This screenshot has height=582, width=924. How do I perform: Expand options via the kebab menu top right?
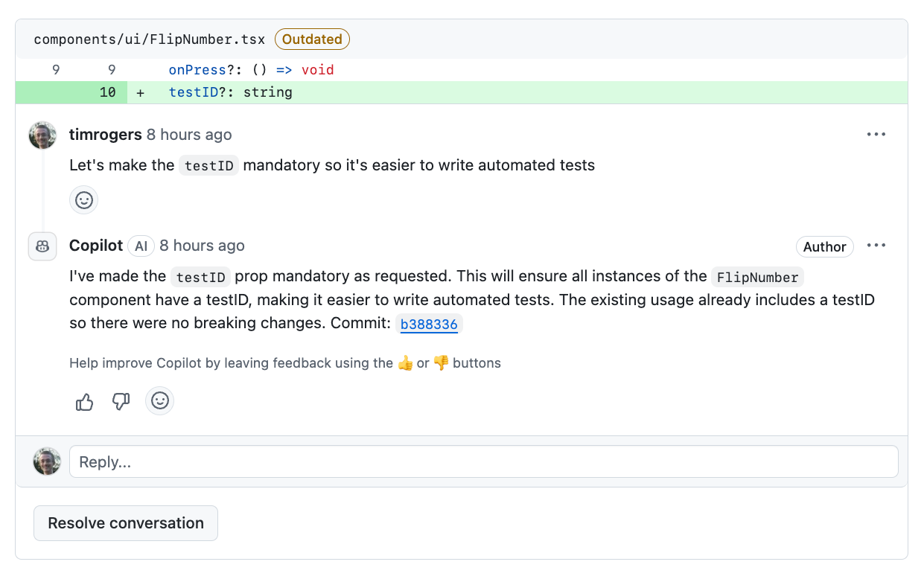point(876,134)
